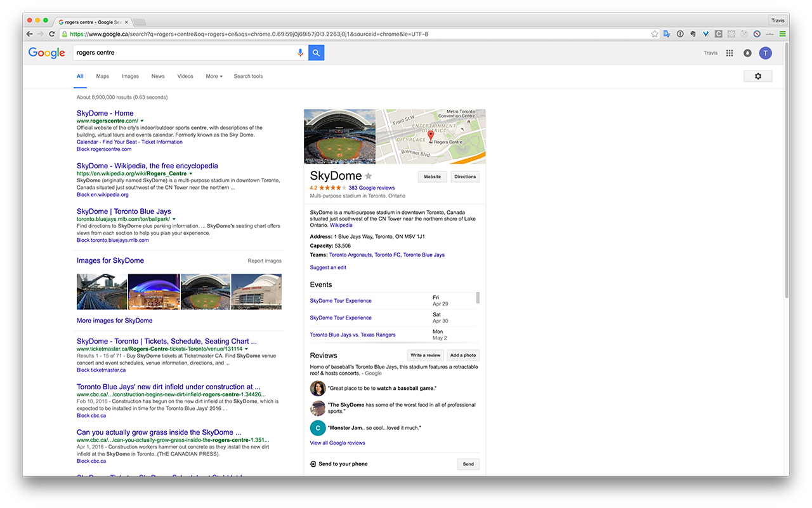Click the voice search microphone icon
Viewport: 812px width, 508px height.
point(301,53)
